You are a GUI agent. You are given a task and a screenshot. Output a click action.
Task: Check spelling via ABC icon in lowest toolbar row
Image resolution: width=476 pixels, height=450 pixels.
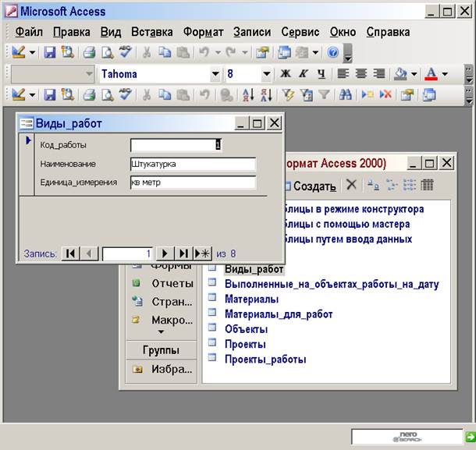(x=125, y=94)
